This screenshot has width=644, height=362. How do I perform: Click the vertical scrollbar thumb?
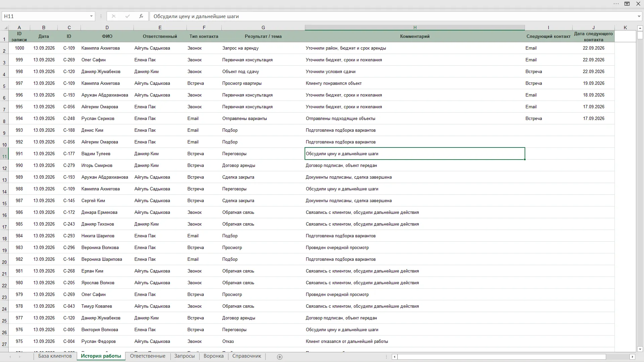coord(640,35)
